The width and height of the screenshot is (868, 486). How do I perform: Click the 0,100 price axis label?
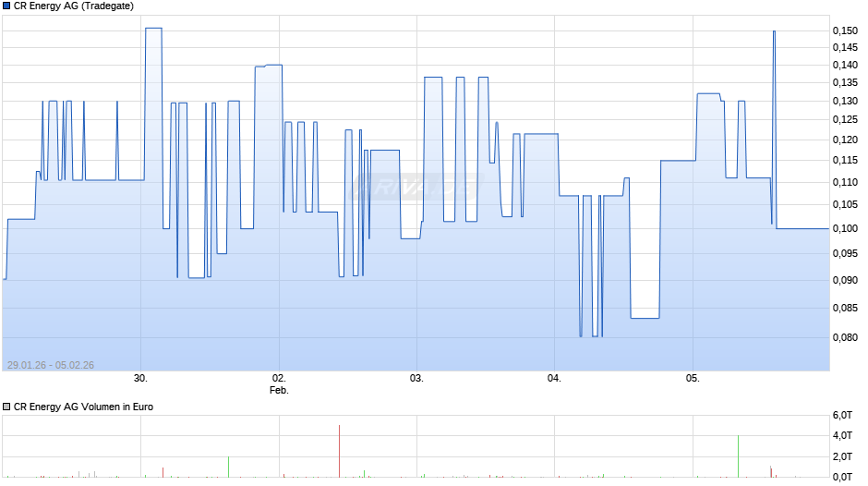tap(845, 229)
